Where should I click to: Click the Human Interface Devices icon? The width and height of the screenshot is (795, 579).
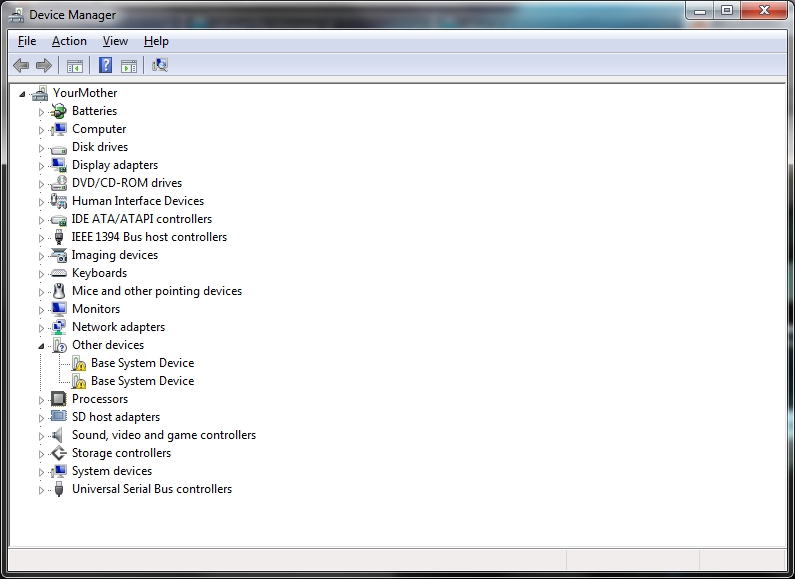[59, 201]
